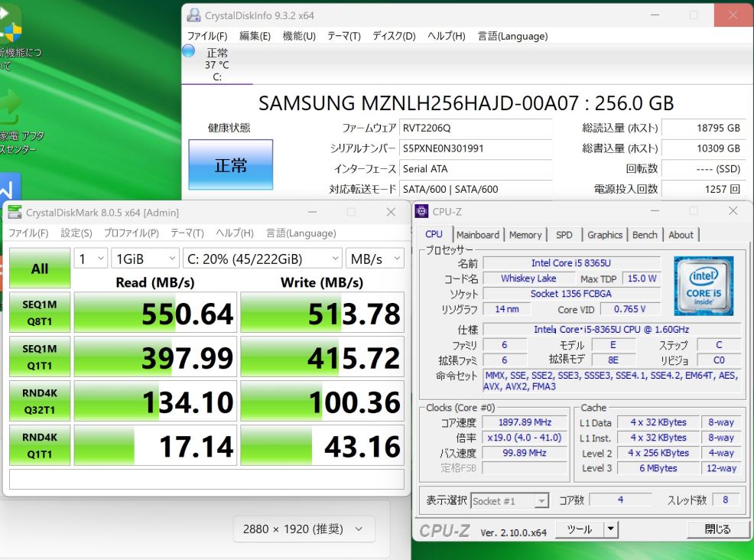
Task: Switch to the Memory tab in CPU-Z
Action: [525, 235]
